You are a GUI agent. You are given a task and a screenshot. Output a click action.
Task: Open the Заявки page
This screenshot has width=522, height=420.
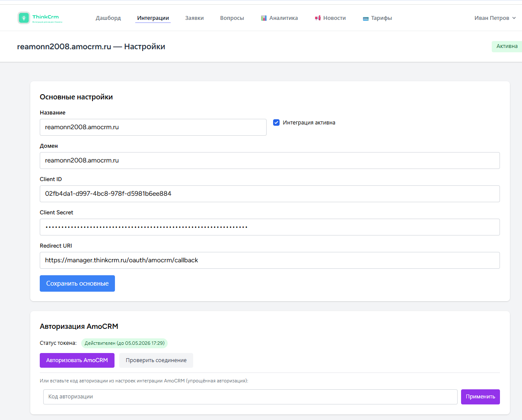[x=194, y=18]
